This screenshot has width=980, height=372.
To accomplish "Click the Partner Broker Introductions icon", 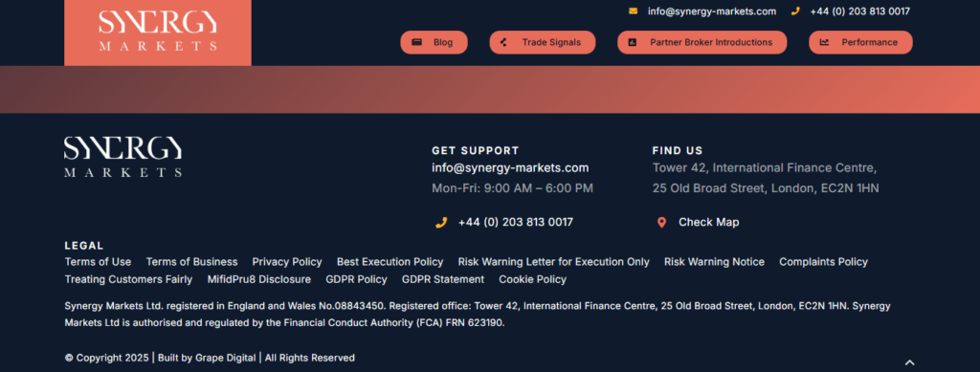I will click(x=632, y=42).
